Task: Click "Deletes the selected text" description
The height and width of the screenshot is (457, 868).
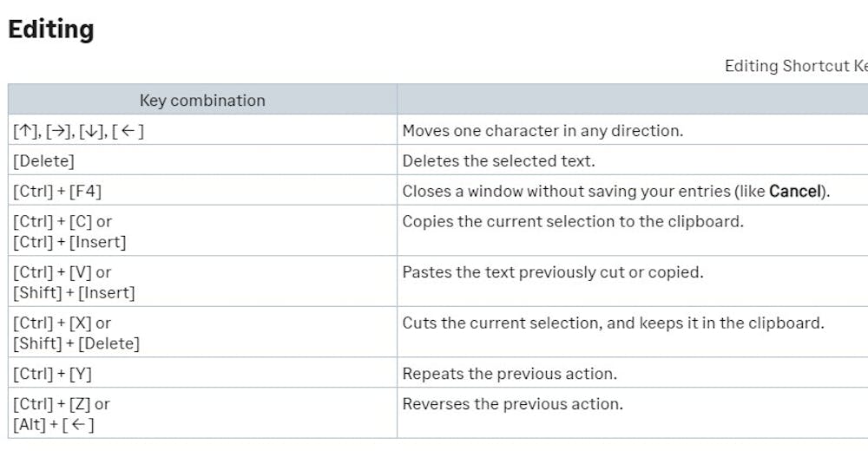Action: (498, 161)
